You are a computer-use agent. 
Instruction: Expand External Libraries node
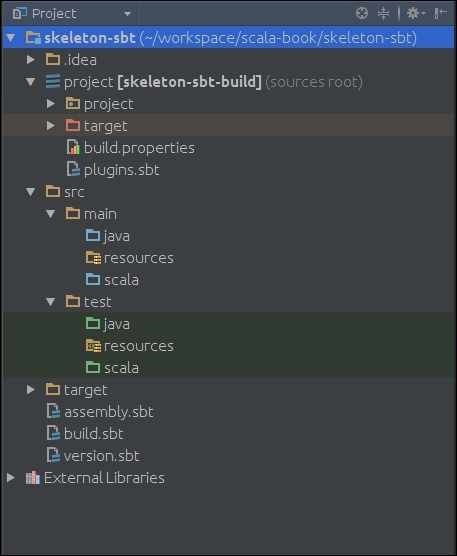tap(11, 478)
